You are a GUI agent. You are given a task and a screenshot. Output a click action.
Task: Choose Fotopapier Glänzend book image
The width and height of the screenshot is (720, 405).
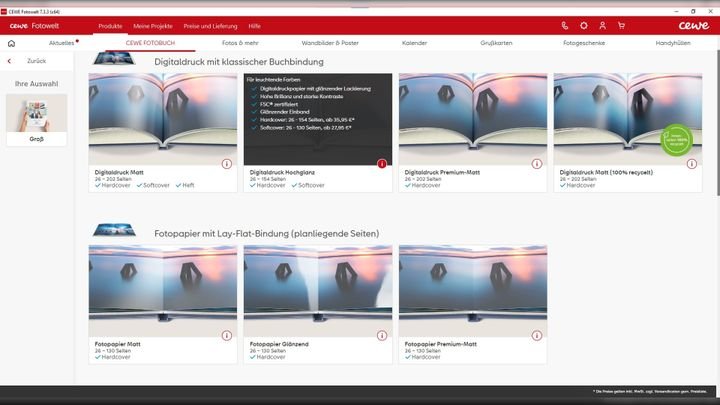(318, 291)
